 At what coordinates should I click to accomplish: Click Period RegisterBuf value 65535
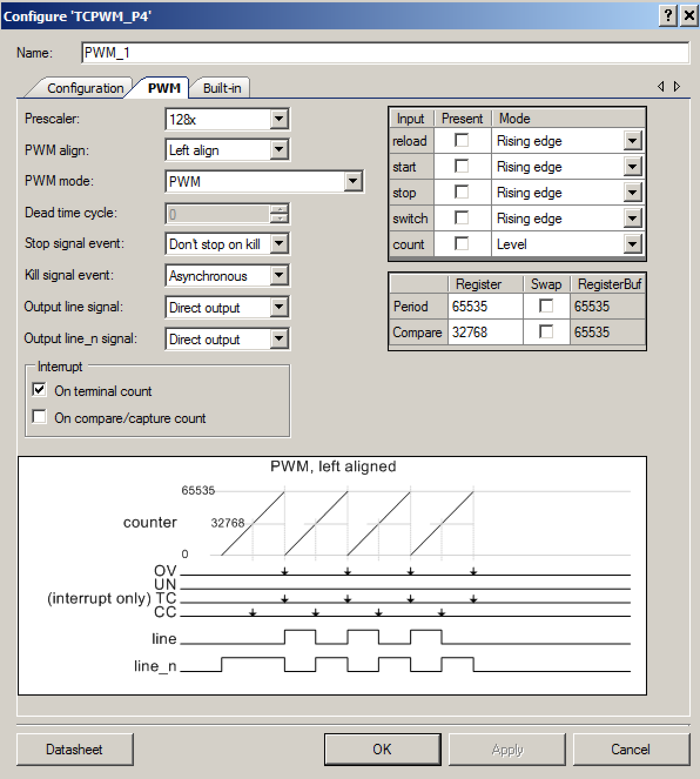point(607,306)
